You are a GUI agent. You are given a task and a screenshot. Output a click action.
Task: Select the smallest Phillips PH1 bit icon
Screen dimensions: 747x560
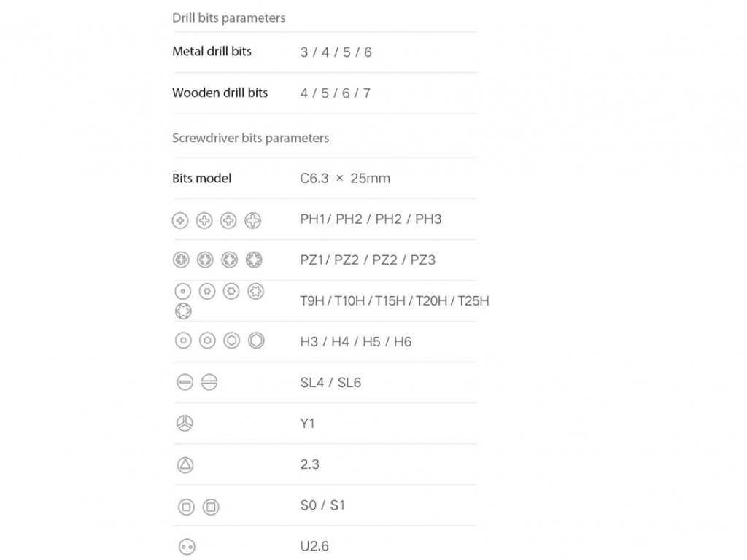click(x=180, y=220)
